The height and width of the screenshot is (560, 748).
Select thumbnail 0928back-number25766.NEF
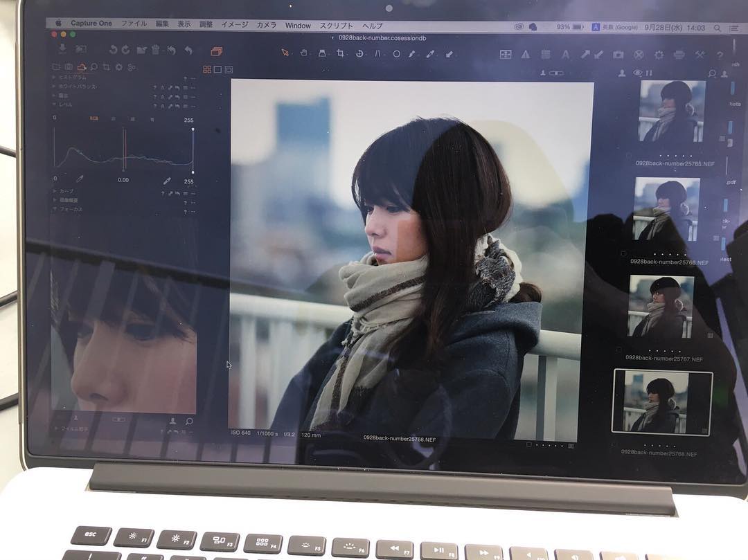click(x=666, y=209)
